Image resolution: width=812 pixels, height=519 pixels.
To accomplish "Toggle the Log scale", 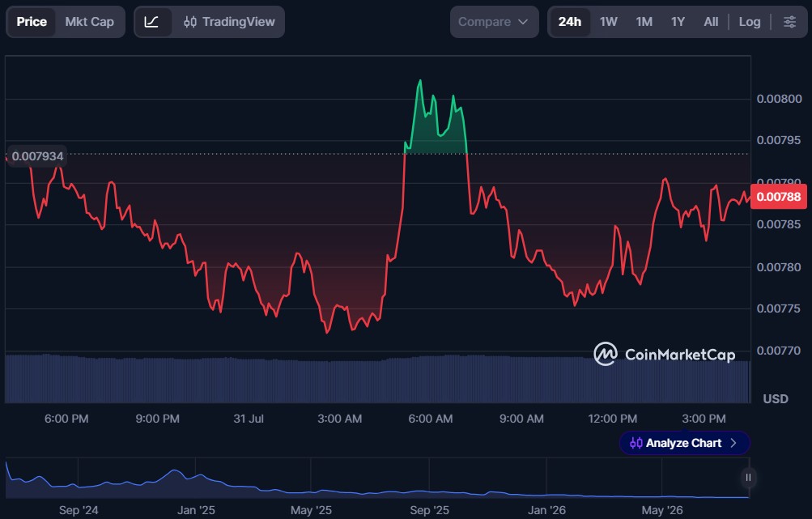I will [x=750, y=22].
